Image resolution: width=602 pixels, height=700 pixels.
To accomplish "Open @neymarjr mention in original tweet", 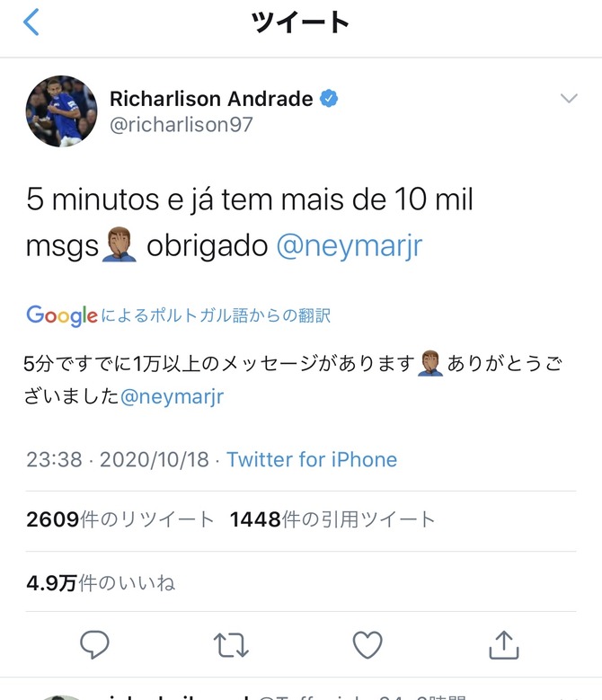I will 350,246.
